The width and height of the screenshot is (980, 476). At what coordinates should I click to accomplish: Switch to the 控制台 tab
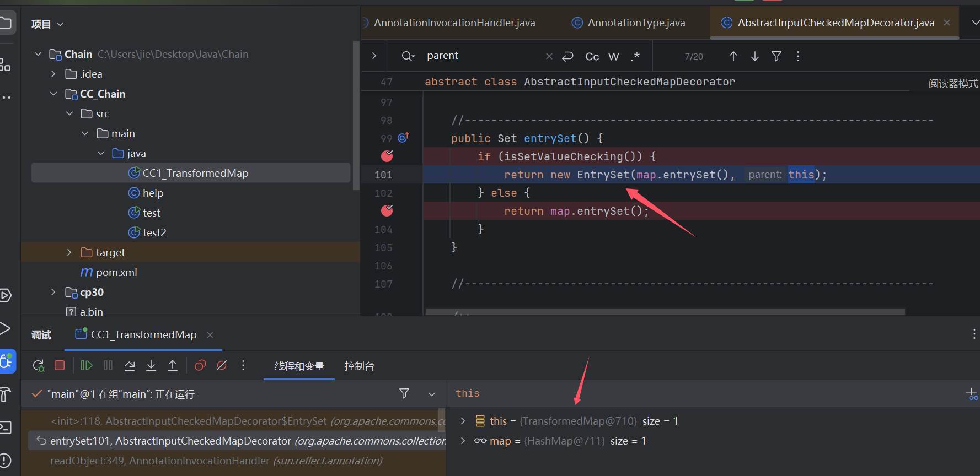click(360, 366)
